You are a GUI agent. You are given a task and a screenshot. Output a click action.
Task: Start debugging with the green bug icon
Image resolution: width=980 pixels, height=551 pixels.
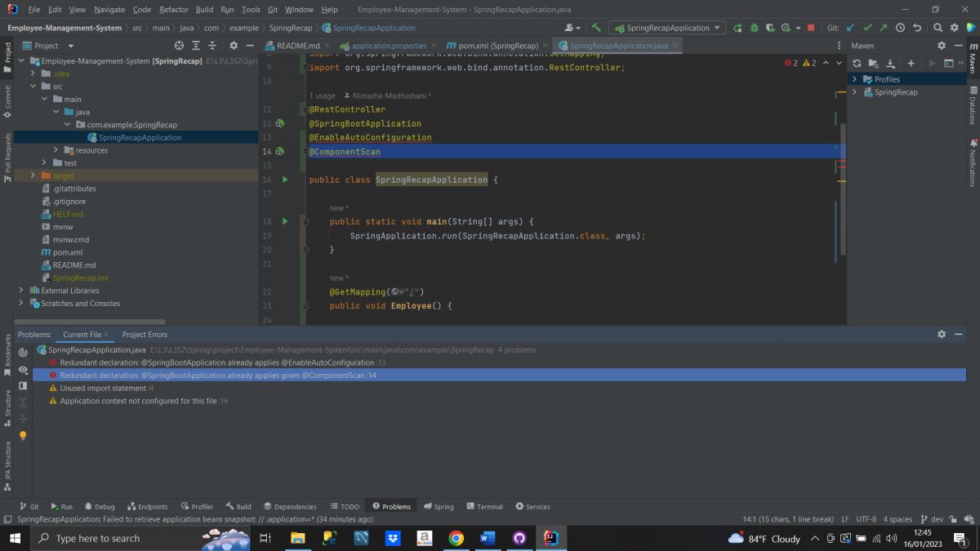754,28
